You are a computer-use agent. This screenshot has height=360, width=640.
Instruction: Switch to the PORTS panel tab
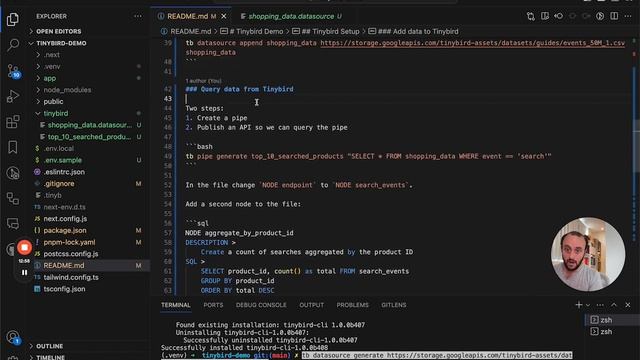(x=213, y=305)
